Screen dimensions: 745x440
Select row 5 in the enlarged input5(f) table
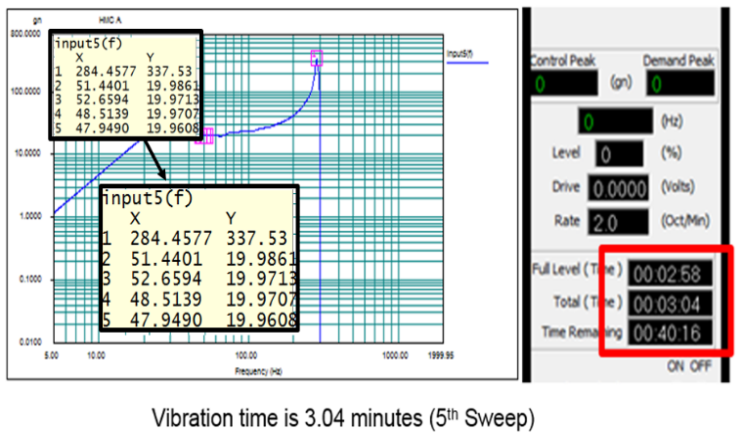(x=200, y=322)
